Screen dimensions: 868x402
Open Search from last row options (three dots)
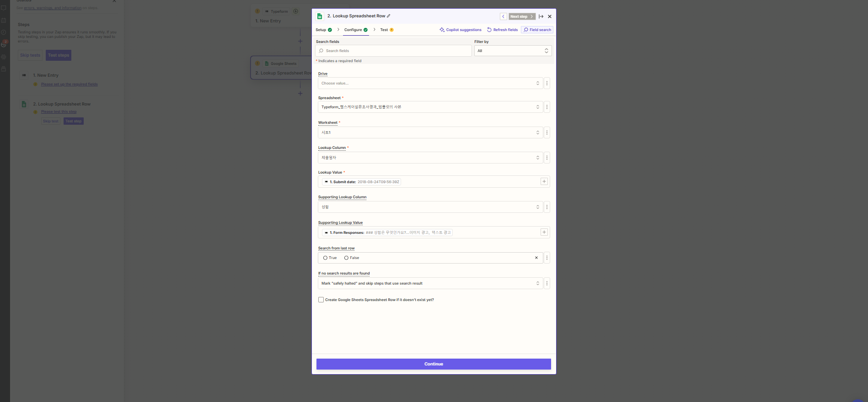tap(547, 258)
